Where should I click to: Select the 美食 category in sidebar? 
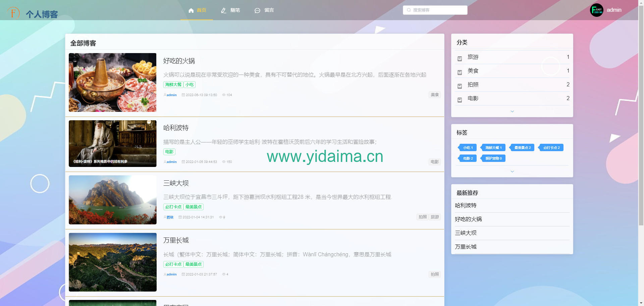(512, 71)
